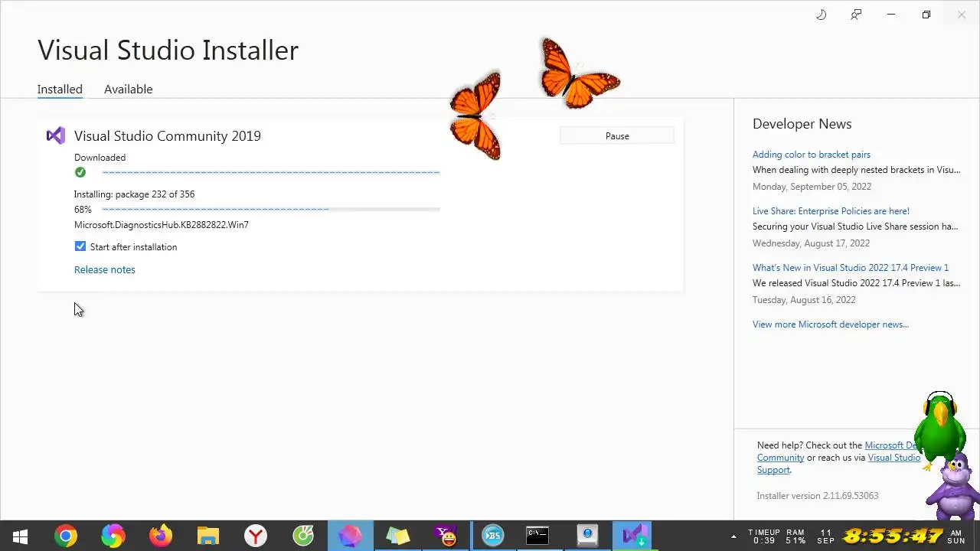The image size is (980, 551).
Task: Open the green spiral app in taskbar
Action: (x=303, y=536)
